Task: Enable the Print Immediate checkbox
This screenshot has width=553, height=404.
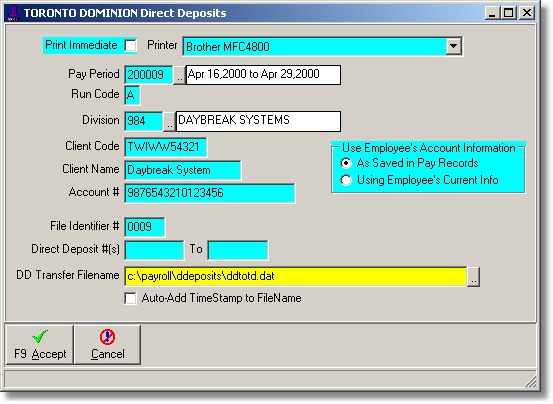Action: [x=130, y=45]
